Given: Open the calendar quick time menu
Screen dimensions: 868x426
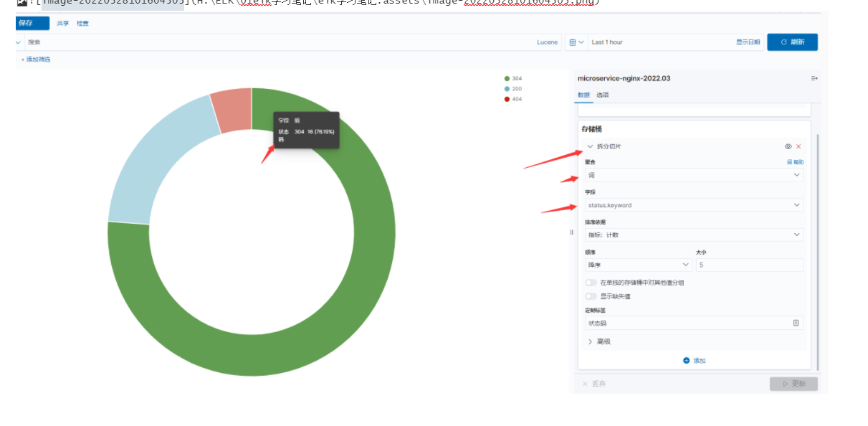Looking at the screenshot, I should tap(576, 42).
